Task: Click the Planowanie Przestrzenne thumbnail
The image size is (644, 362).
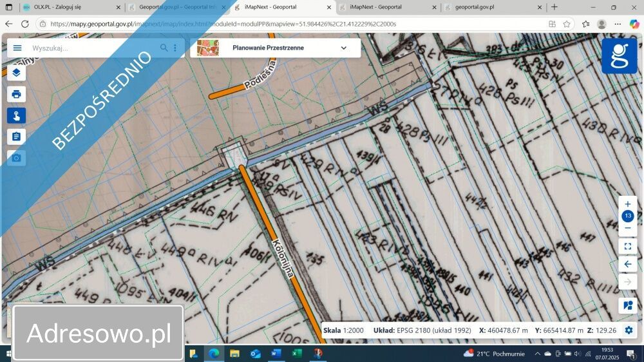Action: click(208, 48)
